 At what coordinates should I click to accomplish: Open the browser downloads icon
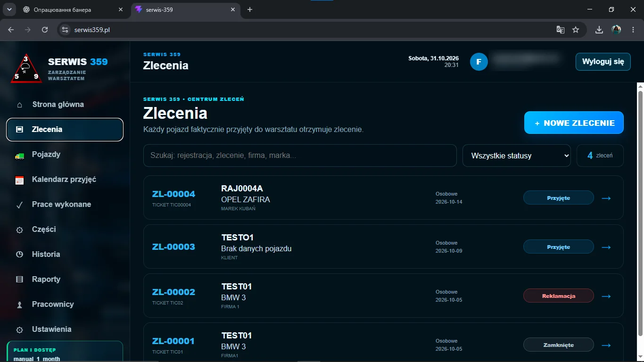(599, 30)
